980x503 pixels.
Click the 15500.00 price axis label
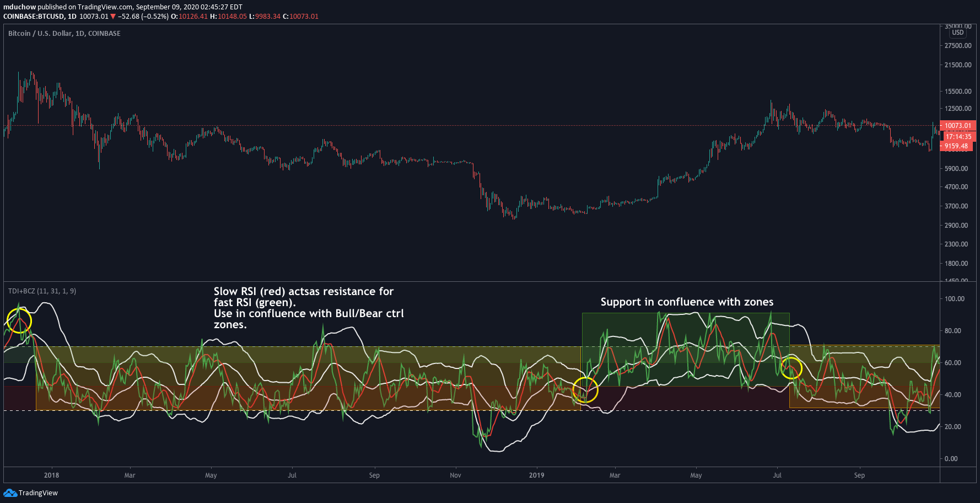958,92
